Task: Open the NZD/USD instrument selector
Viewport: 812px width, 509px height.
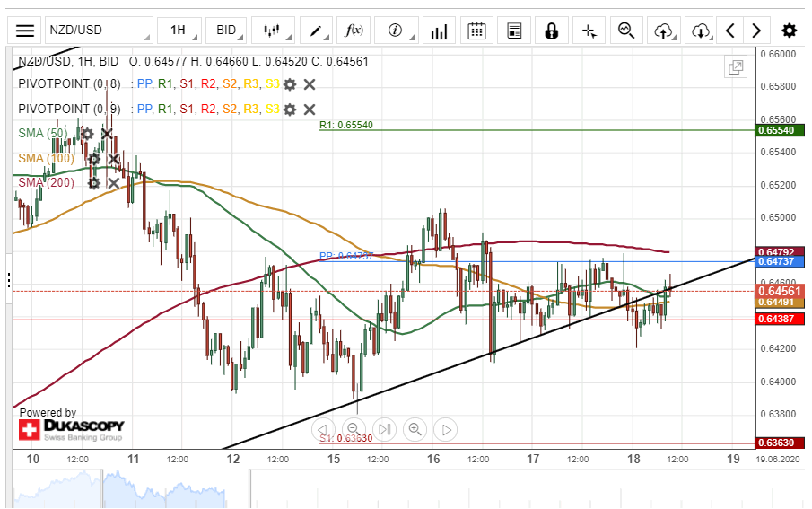Action: click(99, 31)
